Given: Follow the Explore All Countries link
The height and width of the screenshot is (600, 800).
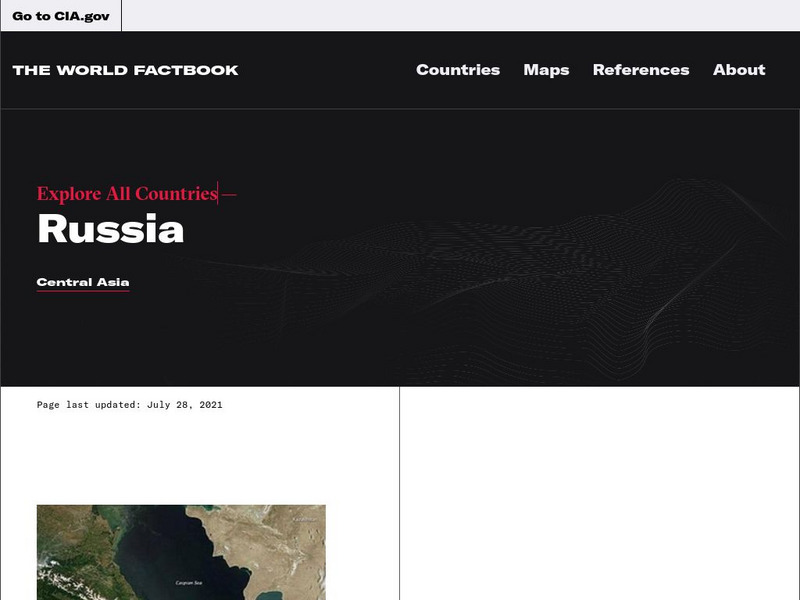Looking at the screenshot, I should click(x=128, y=193).
